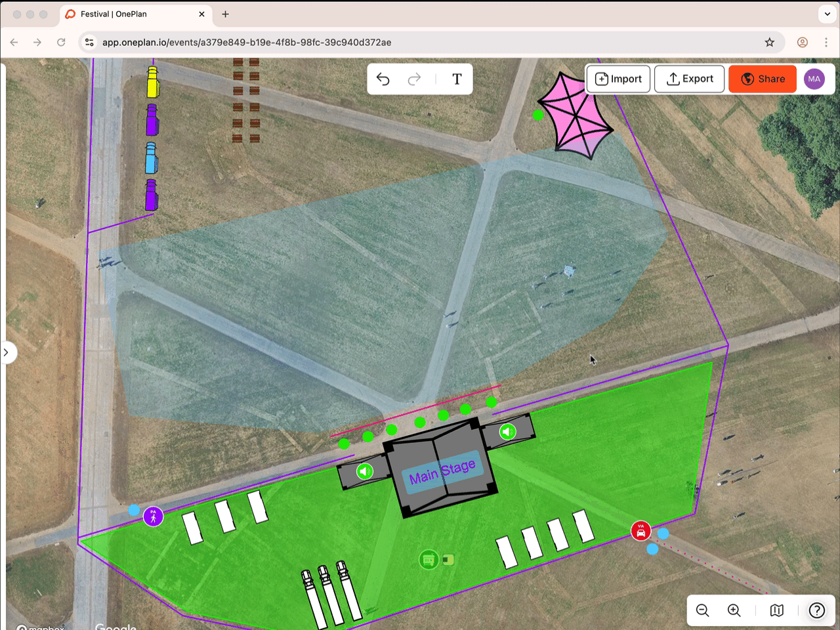
Task: Zoom in on the map
Action: click(734, 610)
